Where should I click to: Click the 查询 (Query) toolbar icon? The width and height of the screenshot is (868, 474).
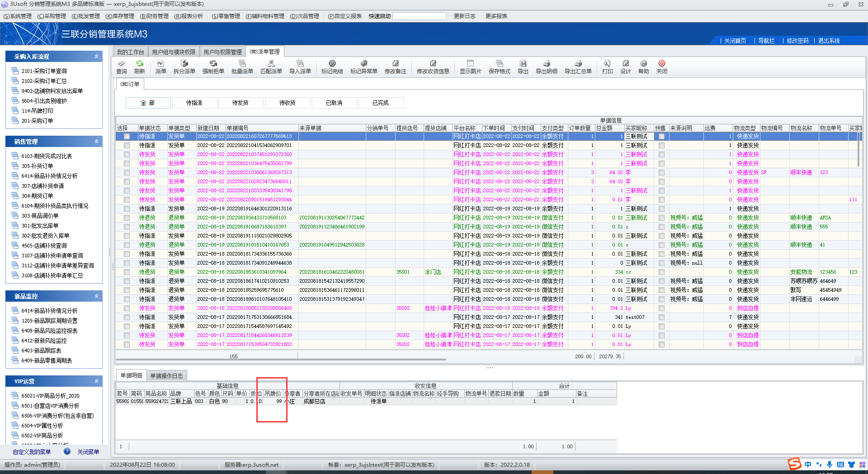point(122,66)
